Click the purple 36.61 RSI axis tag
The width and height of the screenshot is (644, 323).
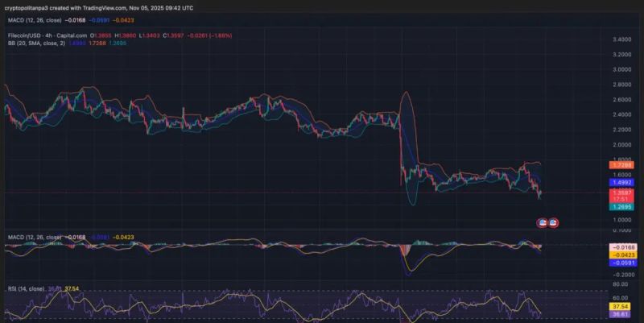(621, 314)
